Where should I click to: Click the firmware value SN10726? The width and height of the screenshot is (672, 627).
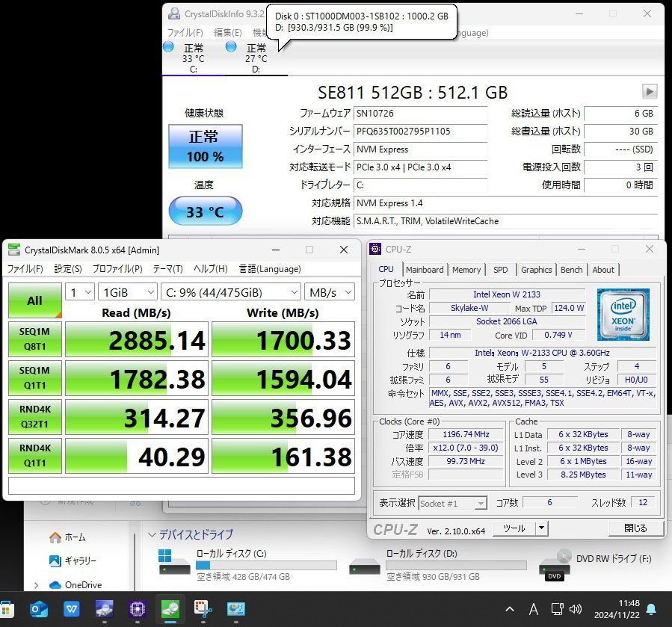pyautogui.click(x=420, y=114)
